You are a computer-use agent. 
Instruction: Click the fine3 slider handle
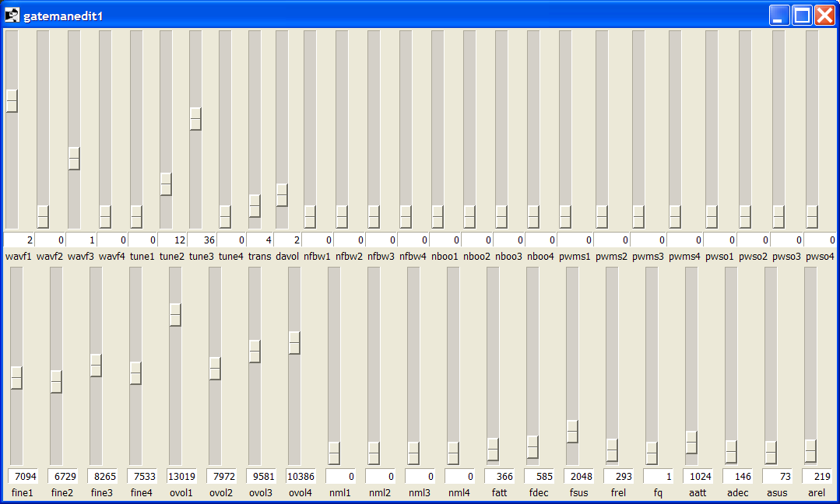[x=96, y=366]
